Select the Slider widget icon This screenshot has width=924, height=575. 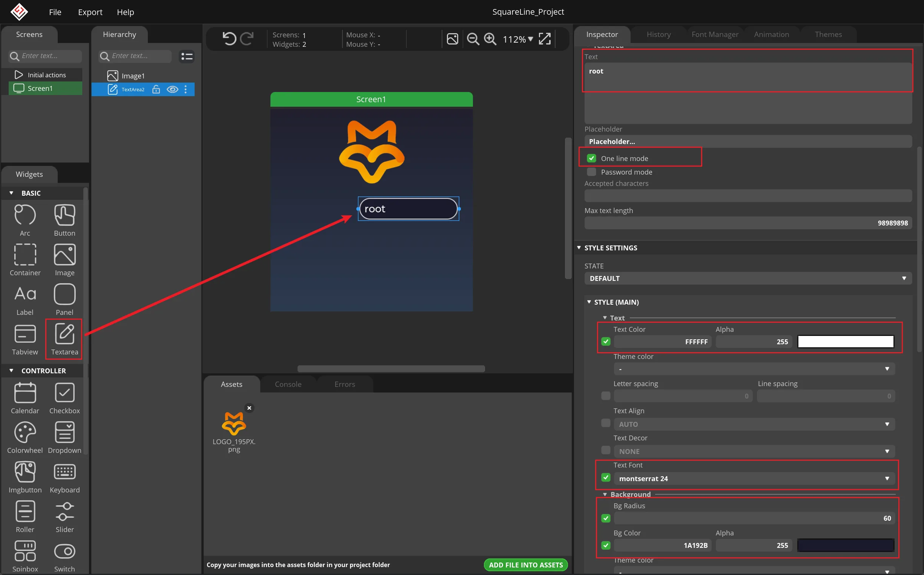point(64,512)
